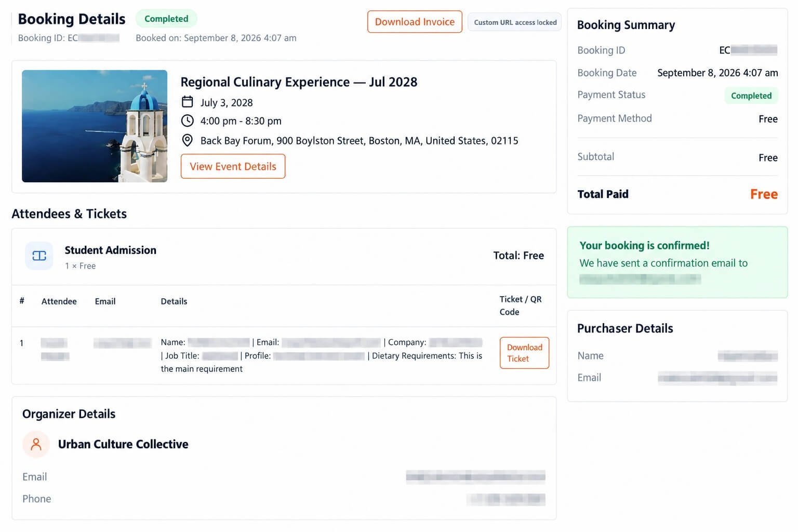Click the Custom URL access locked badge
This screenshot has height=532, width=798.
click(515, 22)
